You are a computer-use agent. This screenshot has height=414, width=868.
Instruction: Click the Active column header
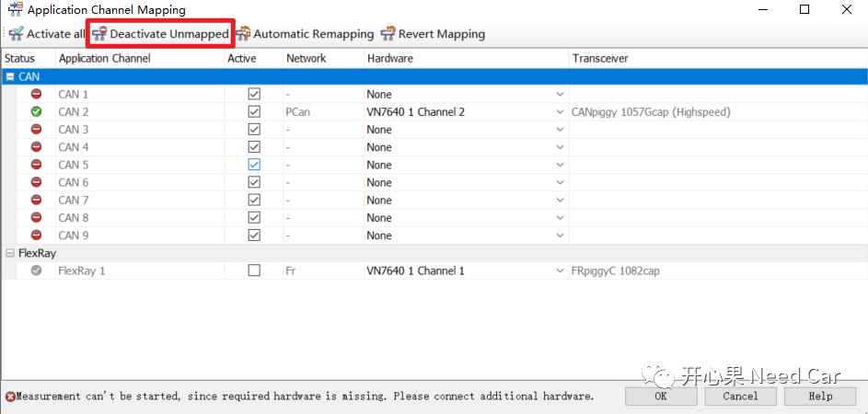253,58
